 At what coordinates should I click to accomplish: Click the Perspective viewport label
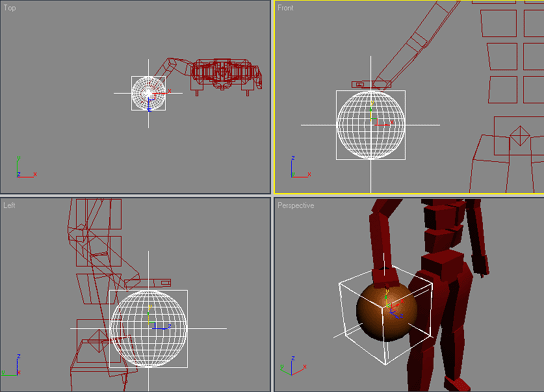click(x=296, y=205)
